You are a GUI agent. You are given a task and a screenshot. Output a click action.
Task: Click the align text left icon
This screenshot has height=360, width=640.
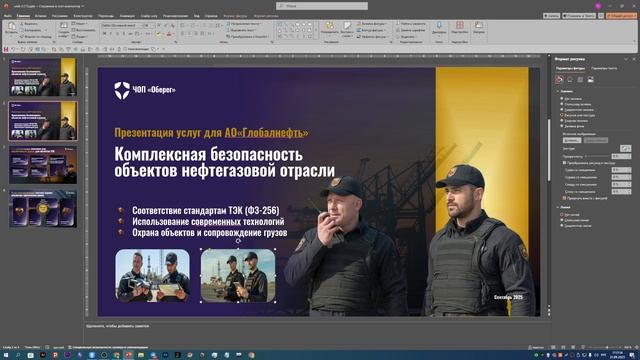(x=182, y=33)
